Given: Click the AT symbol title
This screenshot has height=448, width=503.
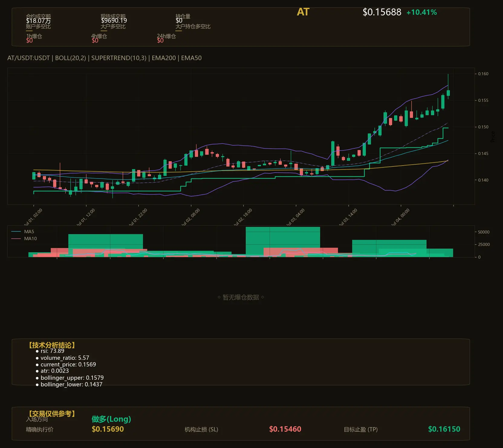Looking at the screenshot, I should (303, 12).
